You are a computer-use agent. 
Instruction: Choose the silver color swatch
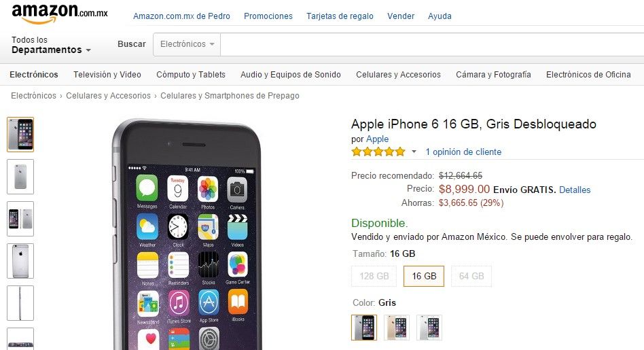pos(429,328)
